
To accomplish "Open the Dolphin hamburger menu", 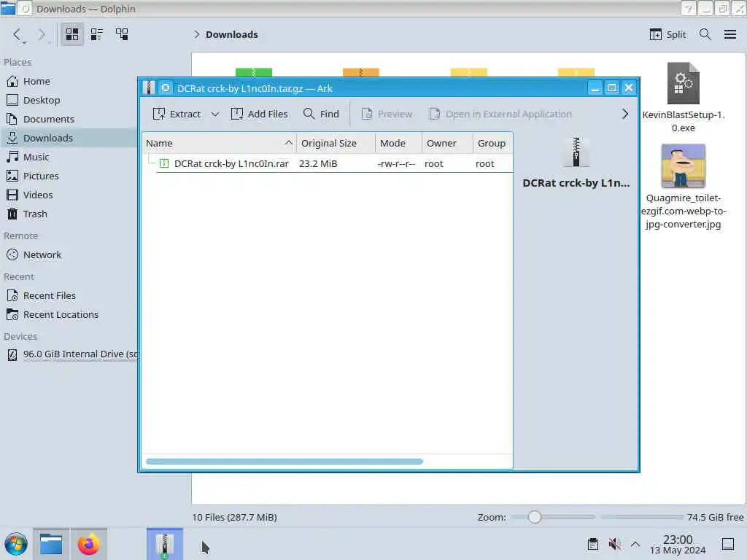I will (x=729, y=35).
